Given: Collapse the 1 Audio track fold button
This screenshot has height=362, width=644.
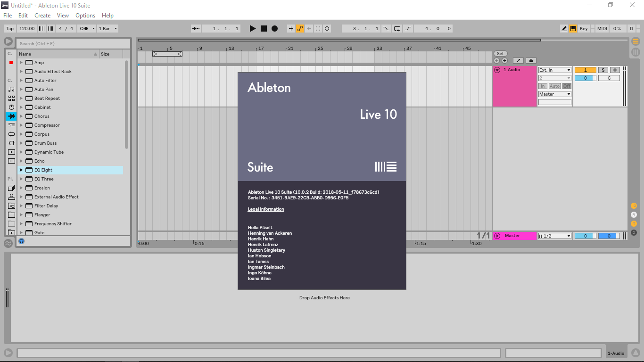Looking at the screenshot, I should click(x=497, y=70).
